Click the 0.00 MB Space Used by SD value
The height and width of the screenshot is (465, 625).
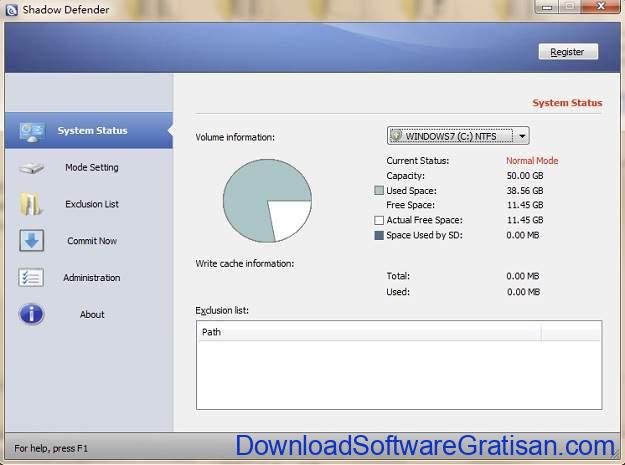[523, 235]
